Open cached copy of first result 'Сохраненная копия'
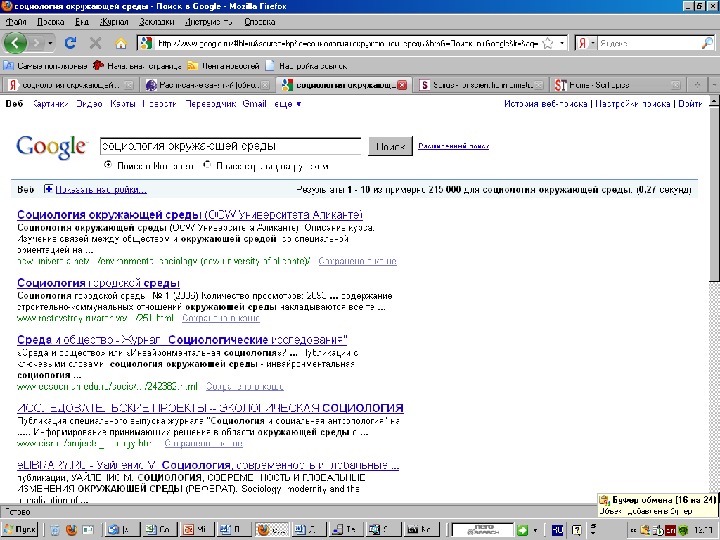The width and height of the screenshot is (720, 540). point(357,261)
